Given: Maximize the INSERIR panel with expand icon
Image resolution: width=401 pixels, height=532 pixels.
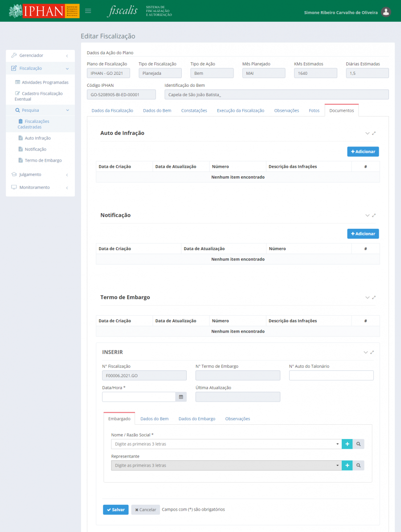Looking at the screenshot, I should click(372, 352).
